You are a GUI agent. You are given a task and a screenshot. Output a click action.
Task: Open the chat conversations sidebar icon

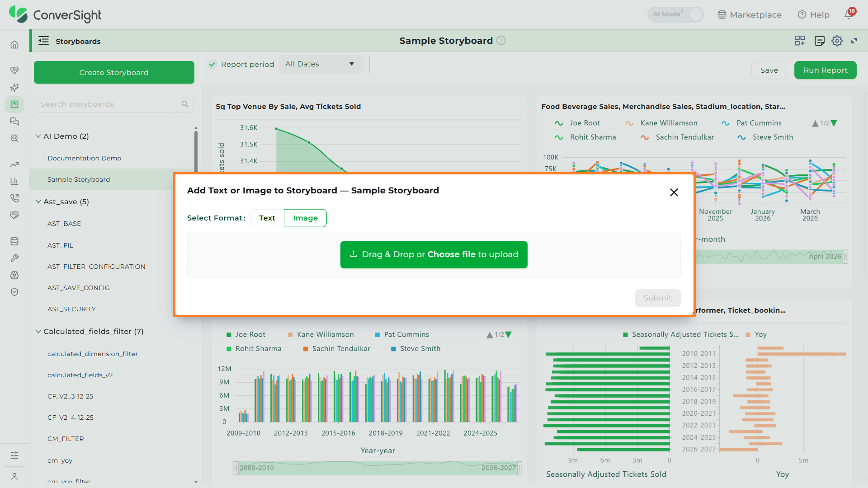point(14,121)
